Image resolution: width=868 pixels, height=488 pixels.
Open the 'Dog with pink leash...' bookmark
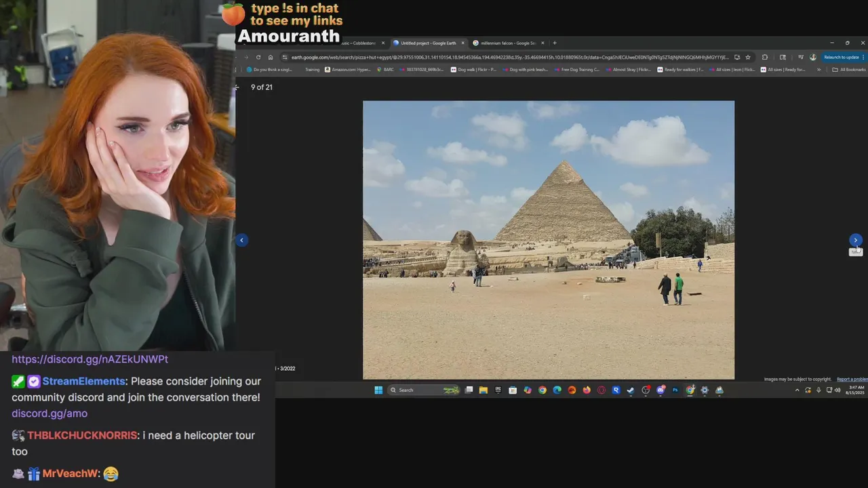524,69
